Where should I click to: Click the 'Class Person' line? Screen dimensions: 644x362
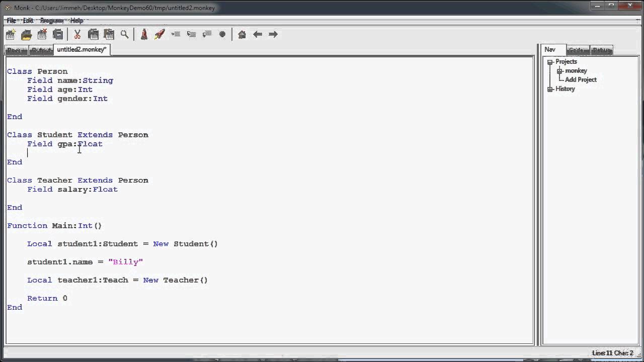(37, 71)
